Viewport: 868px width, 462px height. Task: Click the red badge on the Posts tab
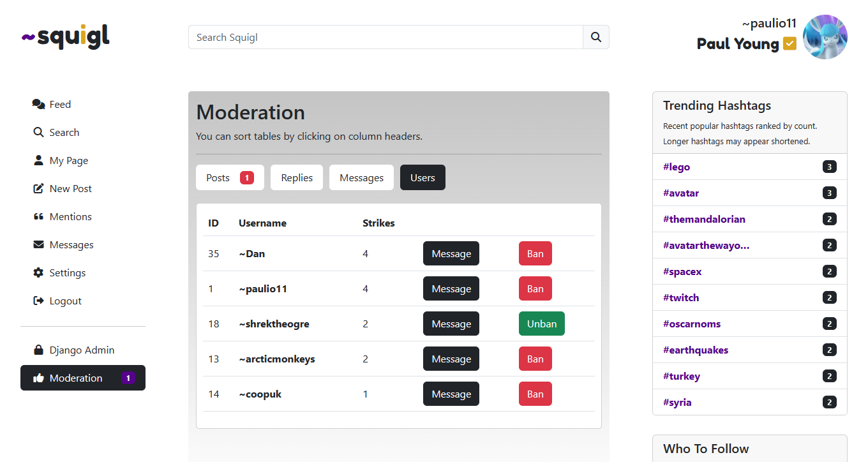247,177
